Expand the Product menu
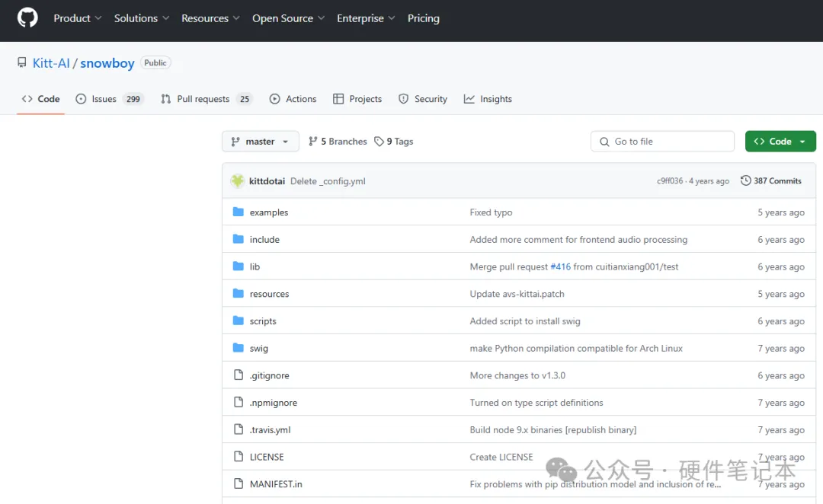The image size is (823, 504). (x=78, y=18)
